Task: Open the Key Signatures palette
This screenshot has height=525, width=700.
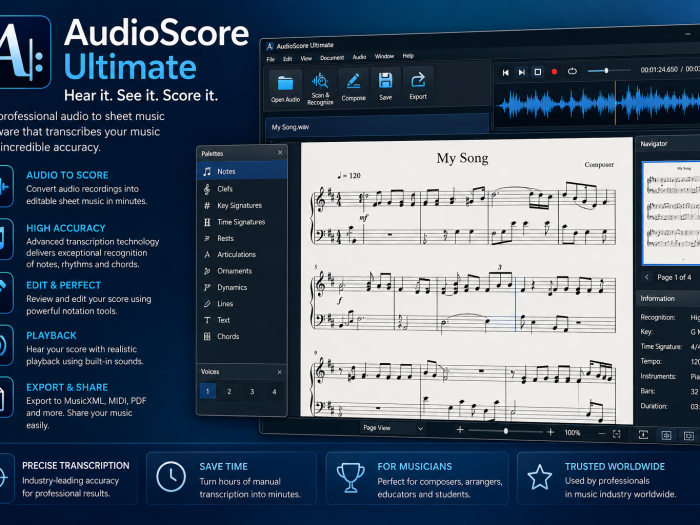Action: tap(242, 205)
